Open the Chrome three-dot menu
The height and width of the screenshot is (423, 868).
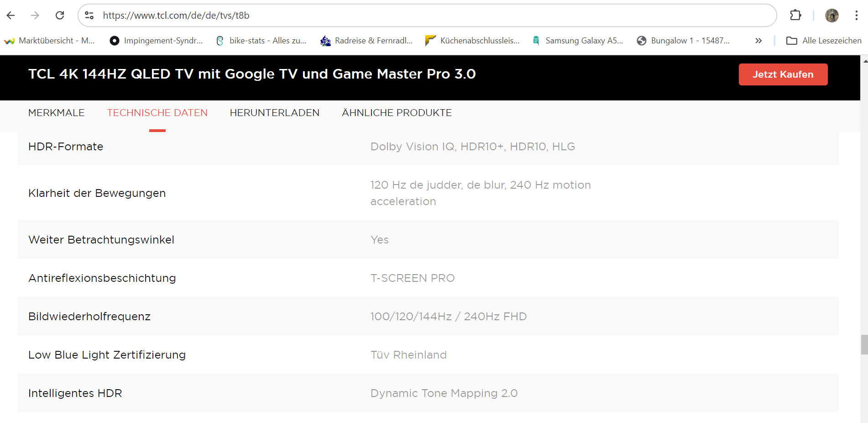coord(857,16)
